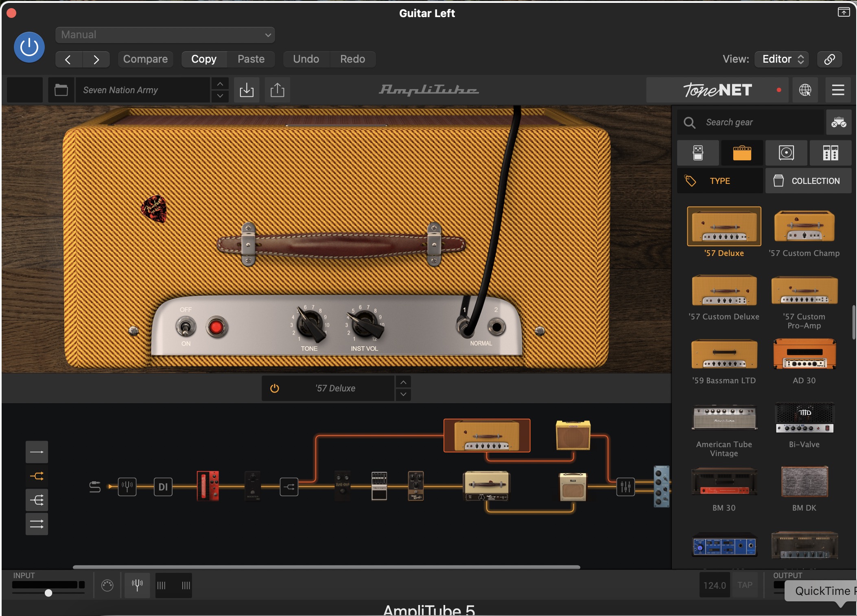Screen dimensions: 857x616
Task: Click the amp INST VOL knob
Action: click(x=365, y=324)
